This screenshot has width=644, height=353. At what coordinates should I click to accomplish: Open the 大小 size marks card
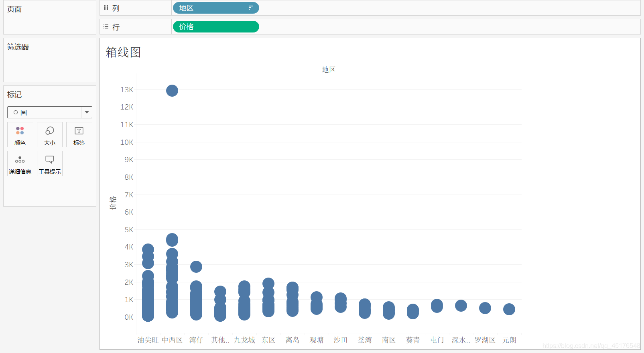click(x=50, y=135)
